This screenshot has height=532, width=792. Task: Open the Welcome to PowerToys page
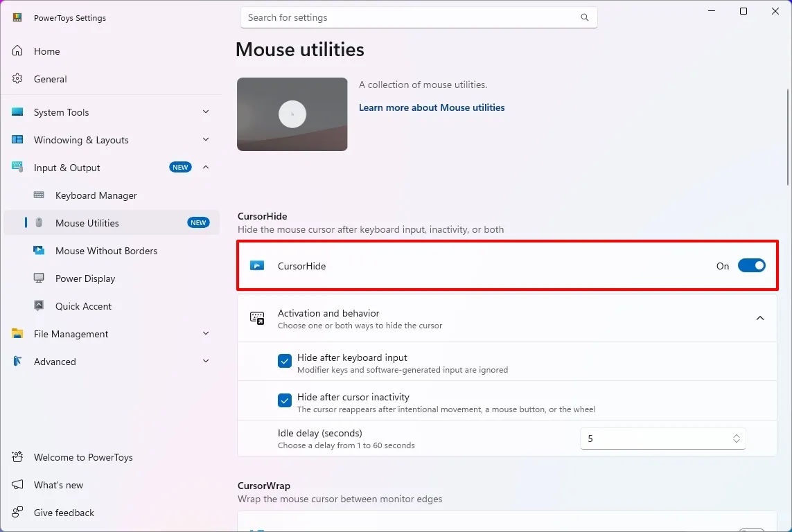[112, 457]
